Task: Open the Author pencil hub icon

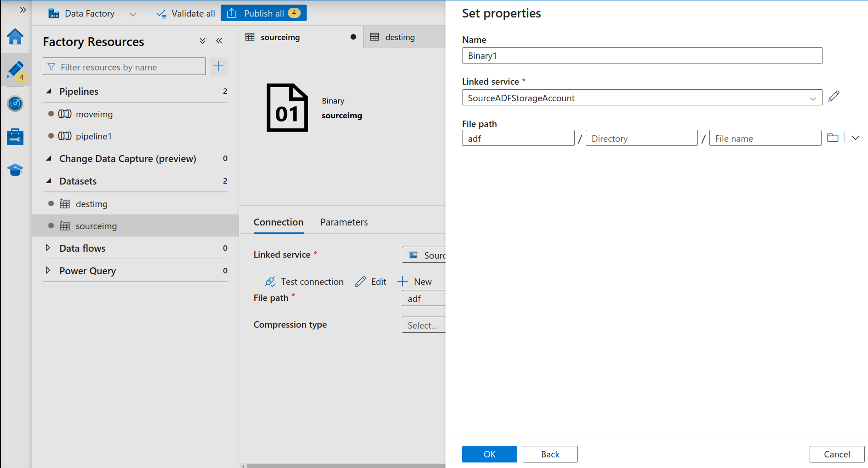Action: pos(16,70)
